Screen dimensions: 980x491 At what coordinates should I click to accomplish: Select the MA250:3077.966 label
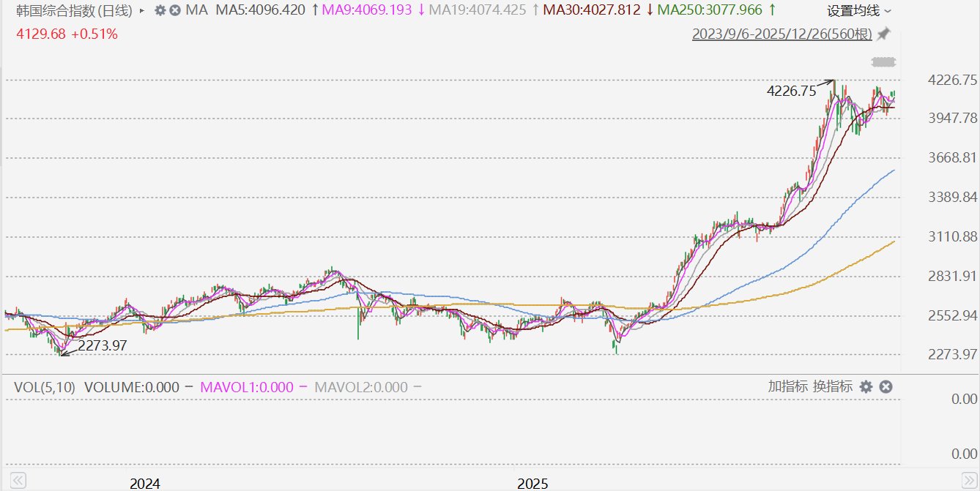coord(710,11)
